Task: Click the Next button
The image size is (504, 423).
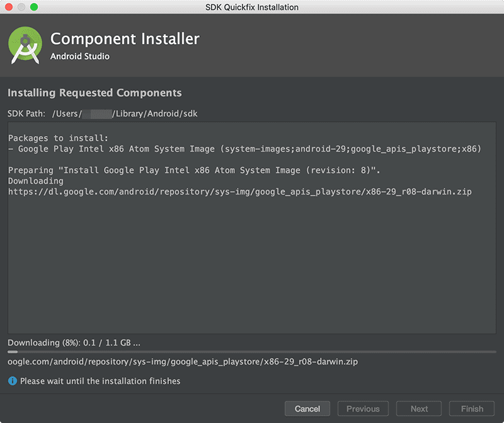Action: pyautogui.click(x=419, y=409)
